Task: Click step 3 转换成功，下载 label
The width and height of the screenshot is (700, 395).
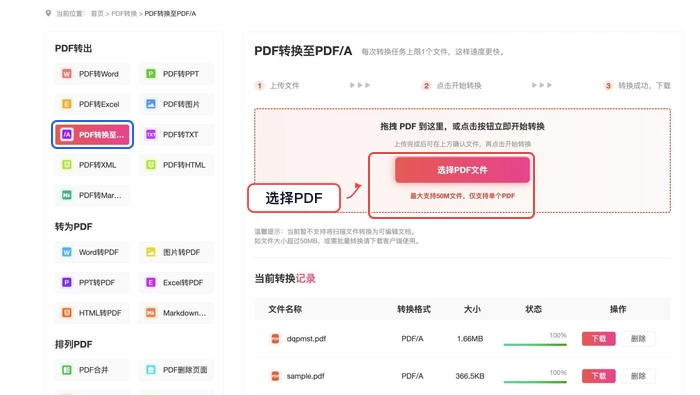Action: coord(644,86)
